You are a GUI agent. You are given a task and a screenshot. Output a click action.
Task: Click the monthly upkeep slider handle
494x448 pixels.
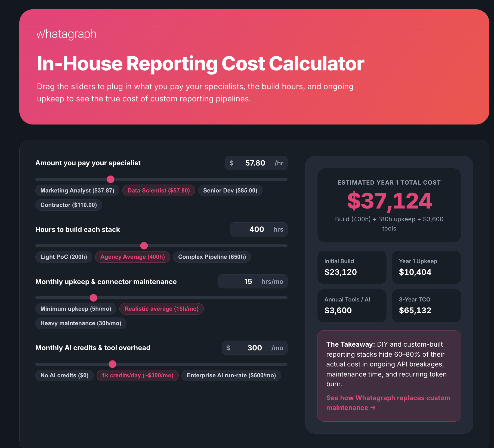pyautogui.click(x=93, y=298)
